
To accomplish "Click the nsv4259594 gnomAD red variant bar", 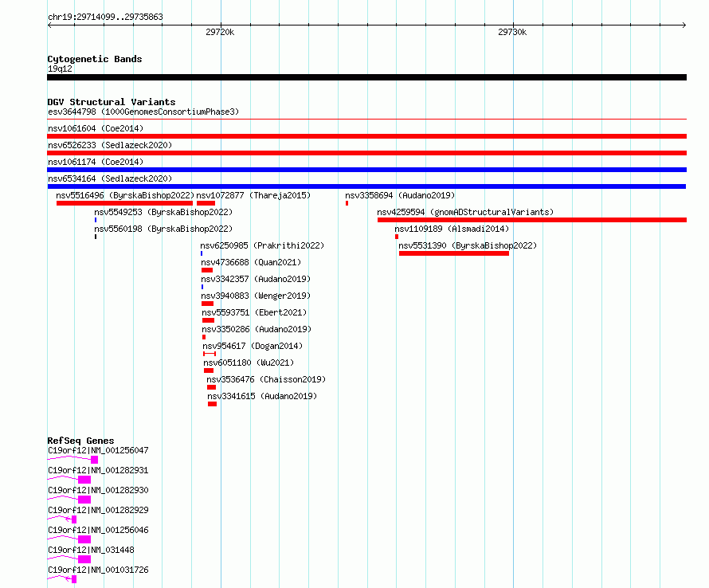I will (532, 220).
